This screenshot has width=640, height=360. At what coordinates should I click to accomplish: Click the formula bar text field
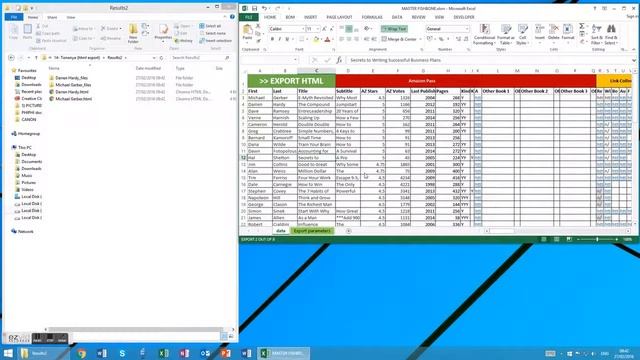489,60
